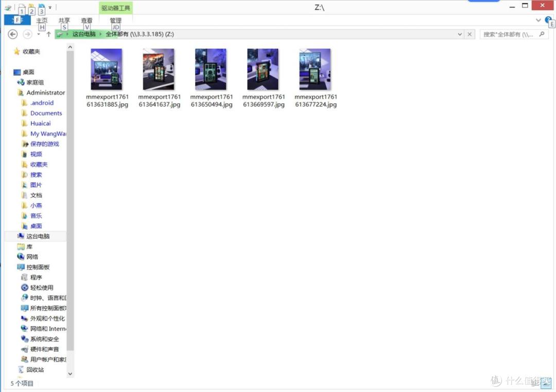Open recent locations dropdown arrow
The height and width of the screenshot is (392, 556).
point(39,34)
